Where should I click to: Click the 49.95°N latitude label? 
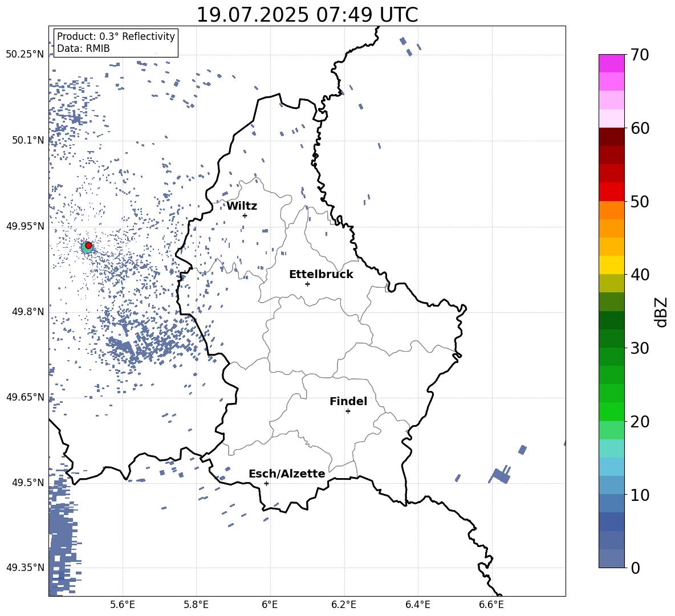(25, 226)
